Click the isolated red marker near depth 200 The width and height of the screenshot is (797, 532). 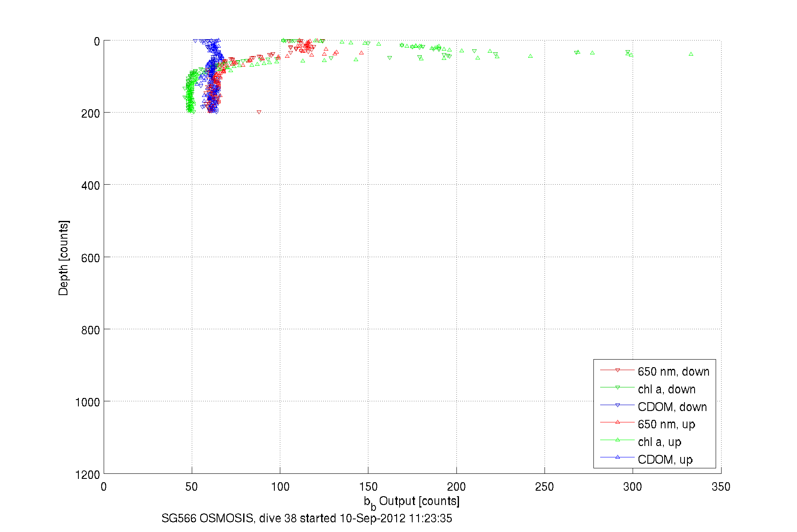point(259,112)
